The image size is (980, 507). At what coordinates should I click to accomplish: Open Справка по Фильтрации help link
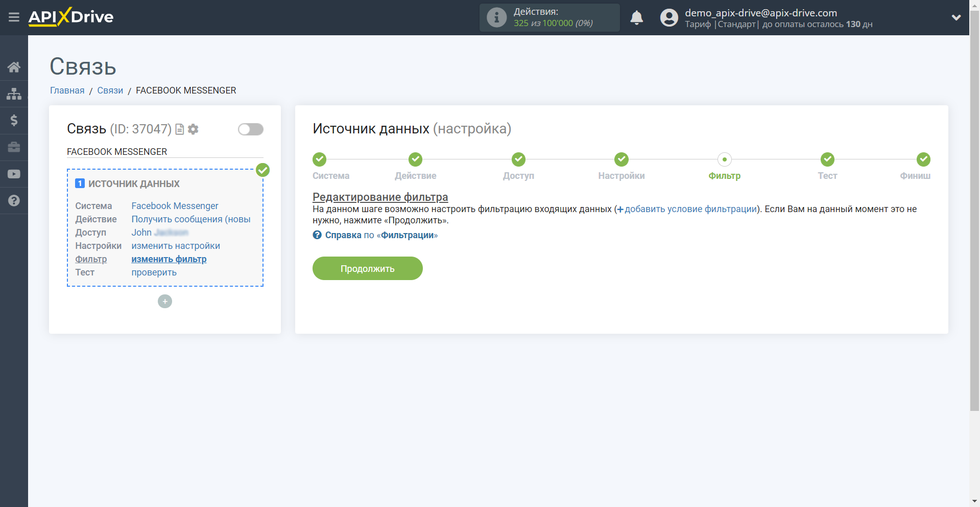point(381,235)
